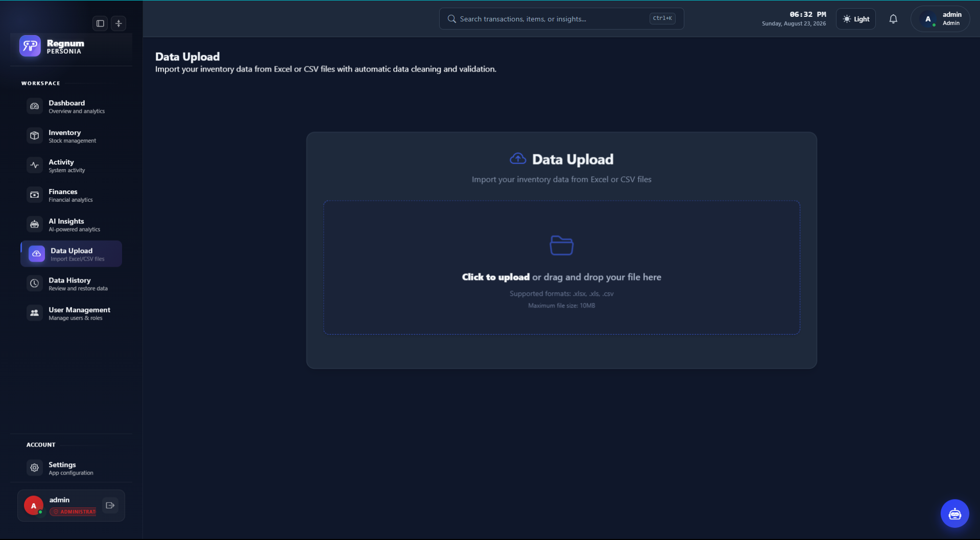Image resolution: width=980 pixels, height=540 pixels.
Task: Click the header avatar with letter A
Action: coord(928,19)
